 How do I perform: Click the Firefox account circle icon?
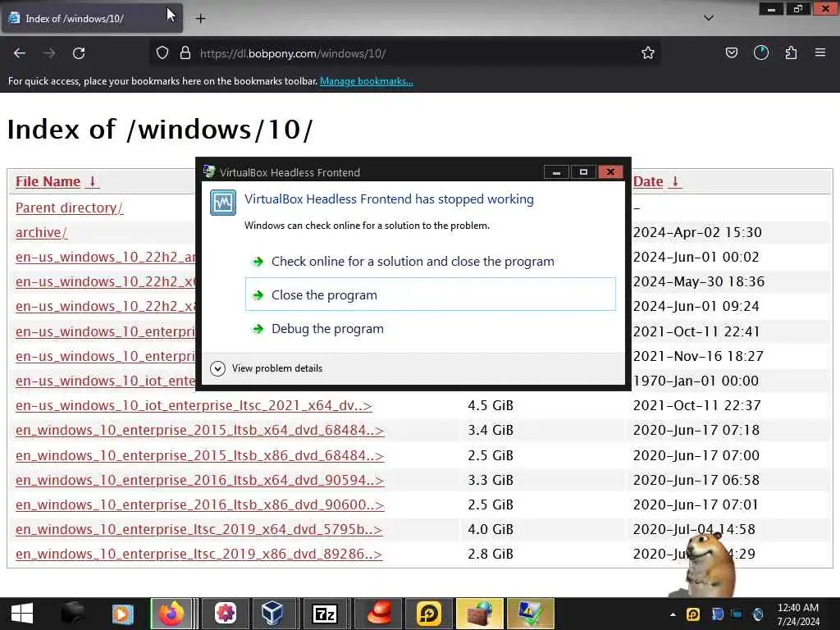[760, 53]
